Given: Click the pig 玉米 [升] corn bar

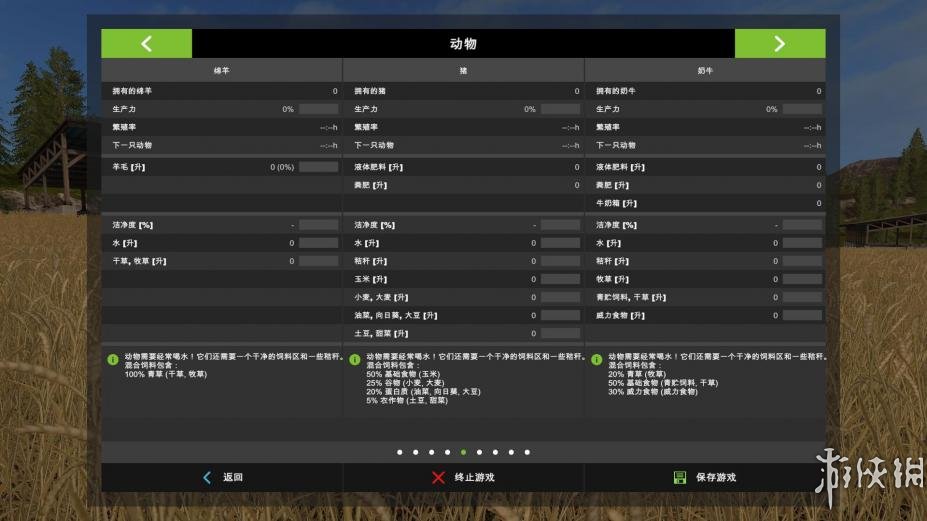Looking at the screenshot, I should click(x=560, y=279).
